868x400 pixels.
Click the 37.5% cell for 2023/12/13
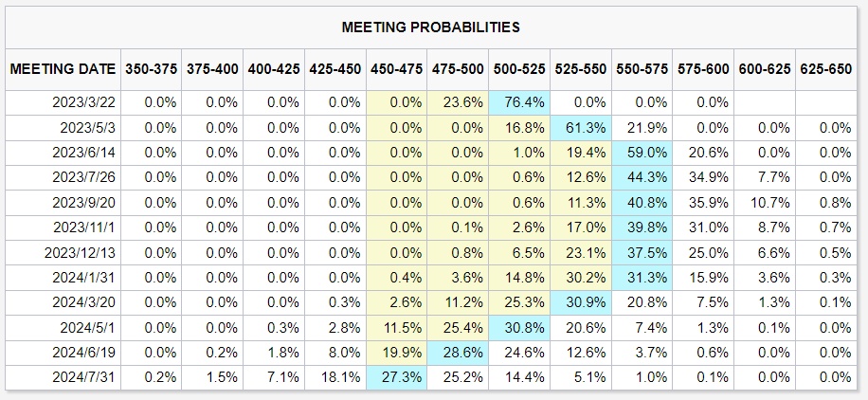point(642,250)
